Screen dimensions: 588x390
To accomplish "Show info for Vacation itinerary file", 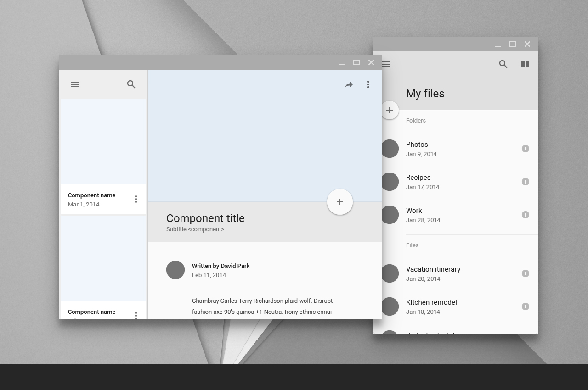I will click(x=526, y=273).
